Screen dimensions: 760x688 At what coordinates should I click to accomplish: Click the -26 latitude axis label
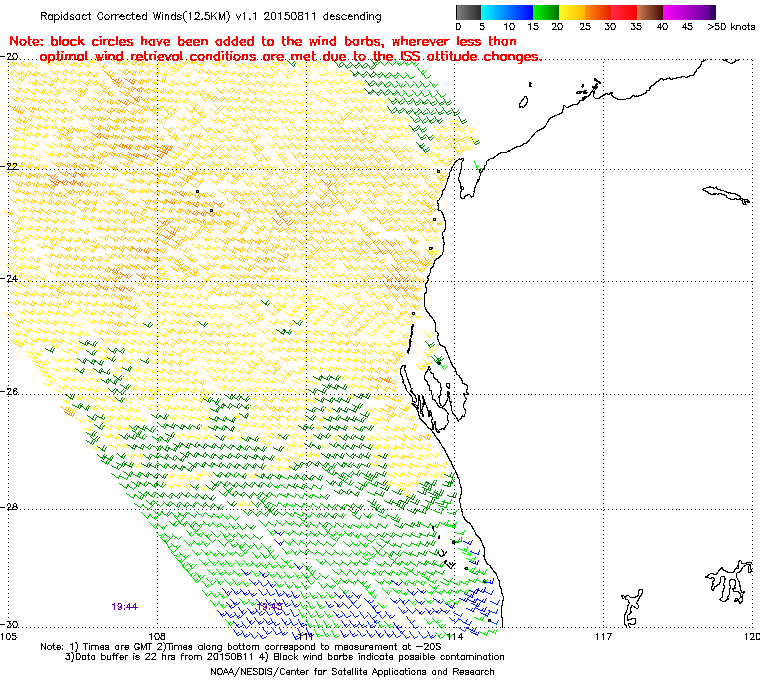10,391
